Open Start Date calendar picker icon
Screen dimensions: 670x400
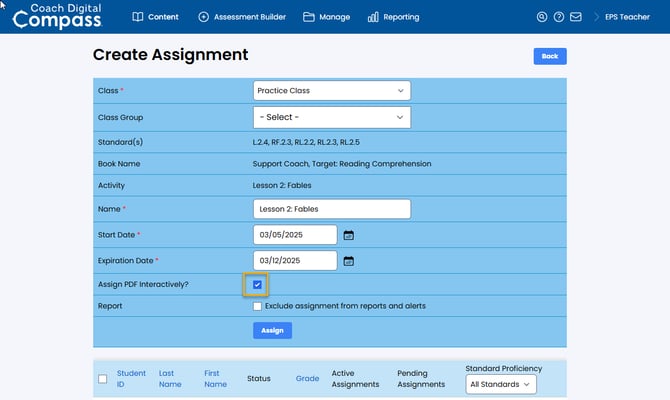[x=349, y=235]
